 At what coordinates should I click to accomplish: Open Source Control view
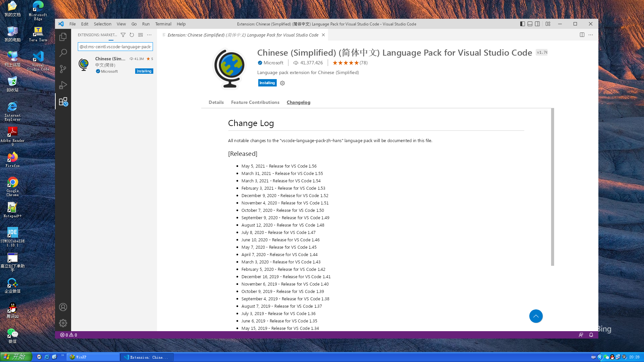point(63,69)
